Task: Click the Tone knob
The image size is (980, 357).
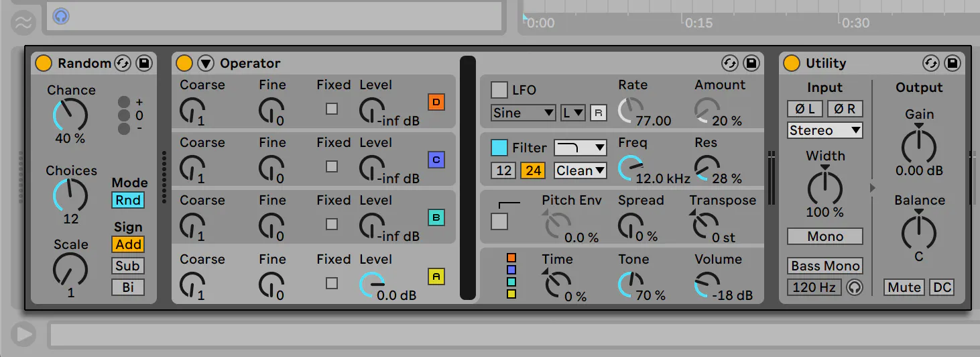Action: click(630, 285)
